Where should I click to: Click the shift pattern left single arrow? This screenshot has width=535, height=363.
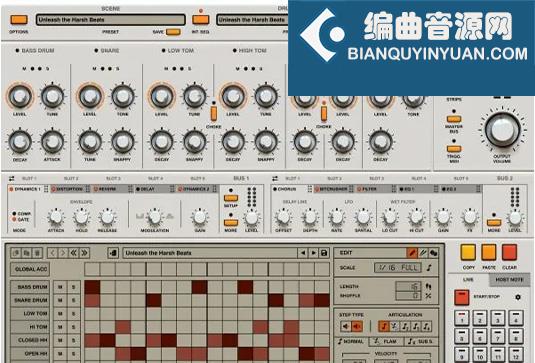click(x=52, y=253)
